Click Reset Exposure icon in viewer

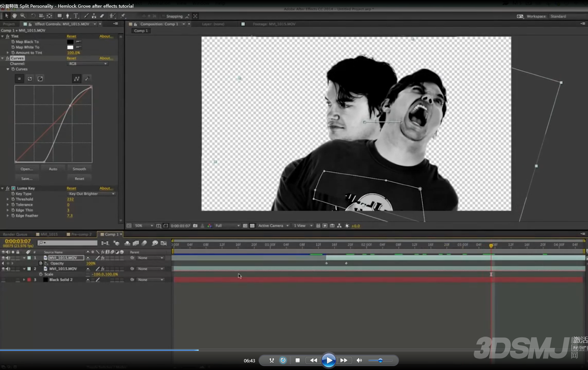(347, 226)
